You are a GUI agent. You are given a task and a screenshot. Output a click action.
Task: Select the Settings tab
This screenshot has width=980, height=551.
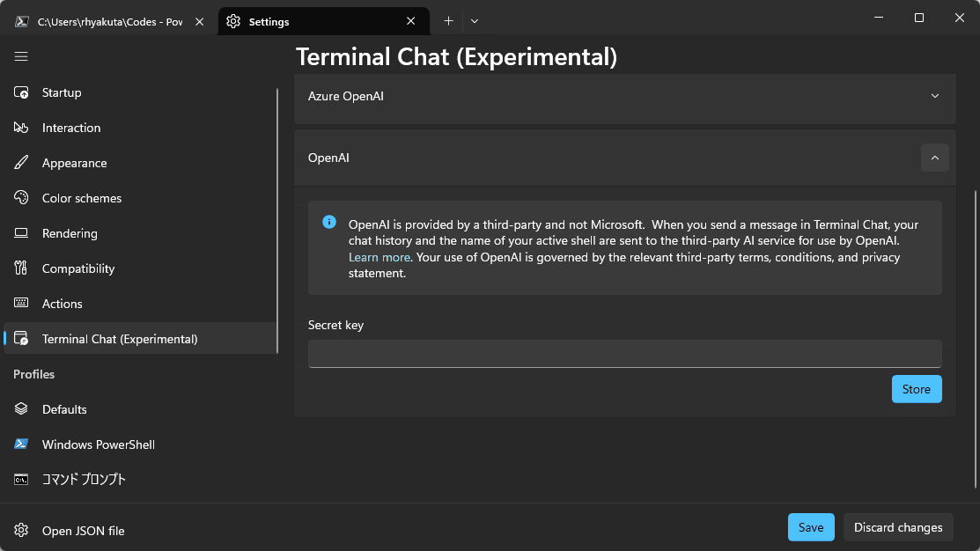[x=323, y=21]
